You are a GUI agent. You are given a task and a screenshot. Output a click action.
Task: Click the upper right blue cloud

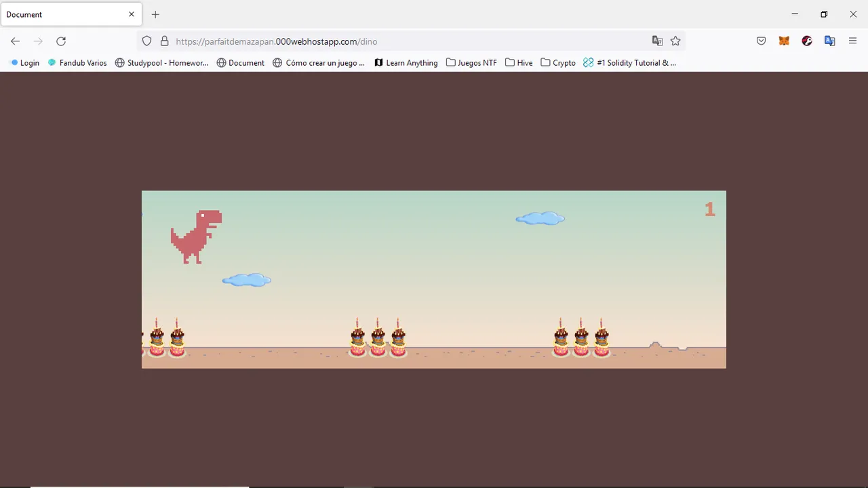[540, 218]
